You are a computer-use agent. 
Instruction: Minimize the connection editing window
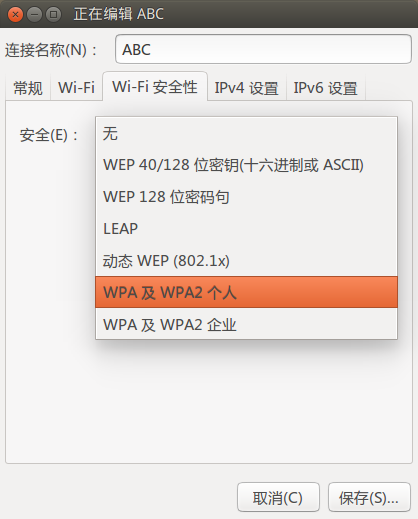(x=34, y=14)
